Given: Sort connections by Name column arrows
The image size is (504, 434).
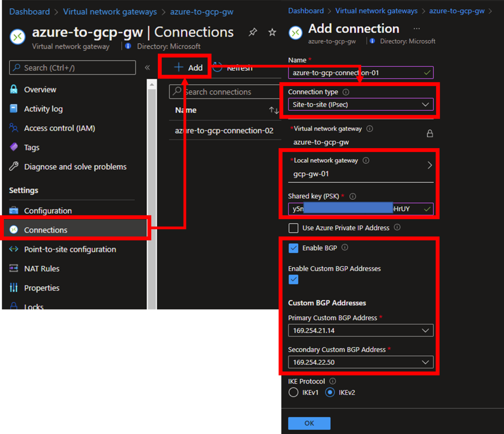Looking at the screenshot, I should click(x=273, y=110).
